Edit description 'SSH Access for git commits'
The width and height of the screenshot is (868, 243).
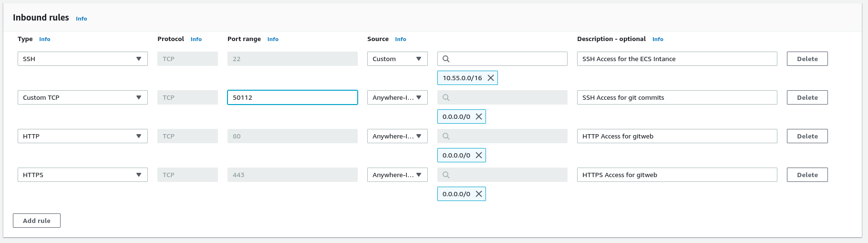(x=677, y=97)
